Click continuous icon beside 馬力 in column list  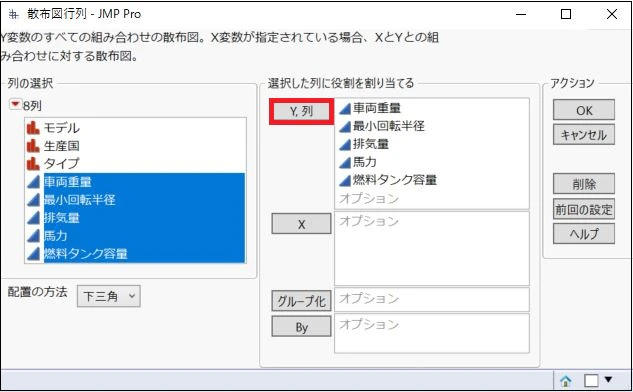pos(33,236)
